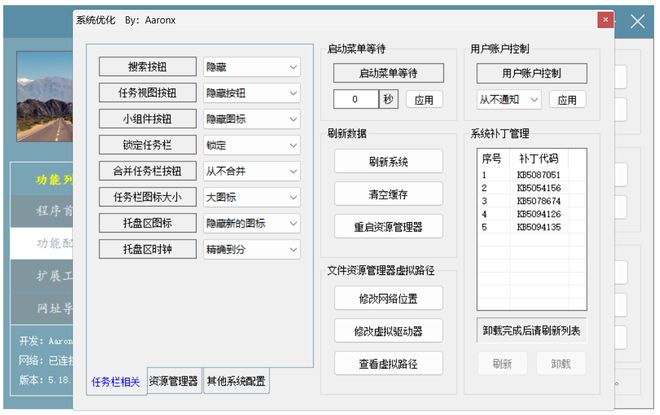Switch to the 任务栏相关 tab

(x=116, y=381)
